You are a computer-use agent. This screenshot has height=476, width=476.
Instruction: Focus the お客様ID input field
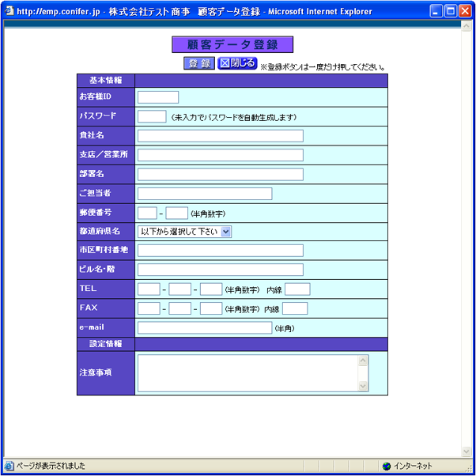point(158,97)
